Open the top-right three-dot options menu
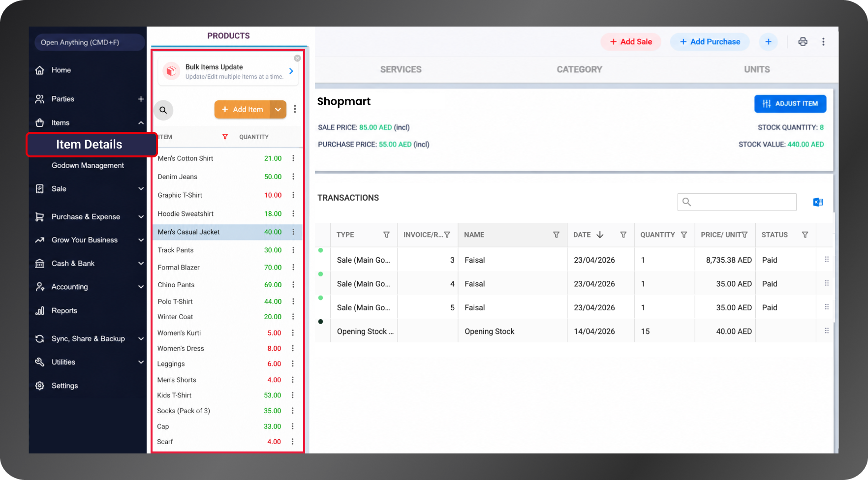 pos(823,42)
